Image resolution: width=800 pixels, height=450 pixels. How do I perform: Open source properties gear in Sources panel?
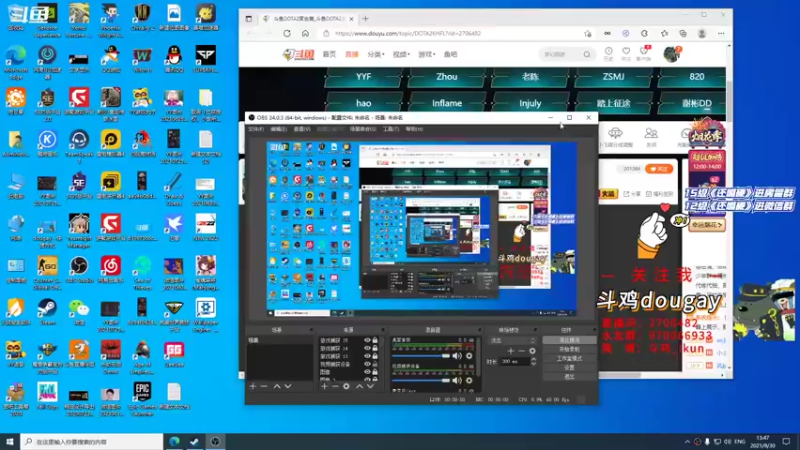click(x=346, y=386)
